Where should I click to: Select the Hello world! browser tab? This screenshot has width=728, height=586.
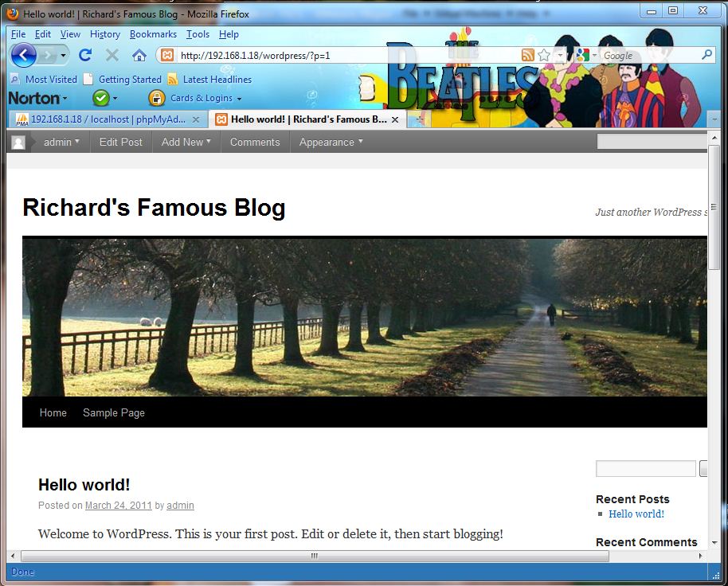[x=308, y=119]
